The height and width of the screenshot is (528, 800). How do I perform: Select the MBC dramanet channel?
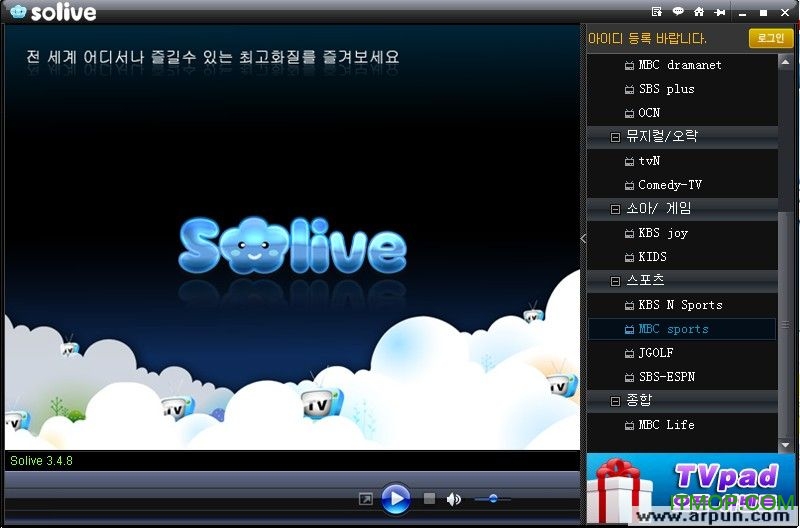pos(682,65)
